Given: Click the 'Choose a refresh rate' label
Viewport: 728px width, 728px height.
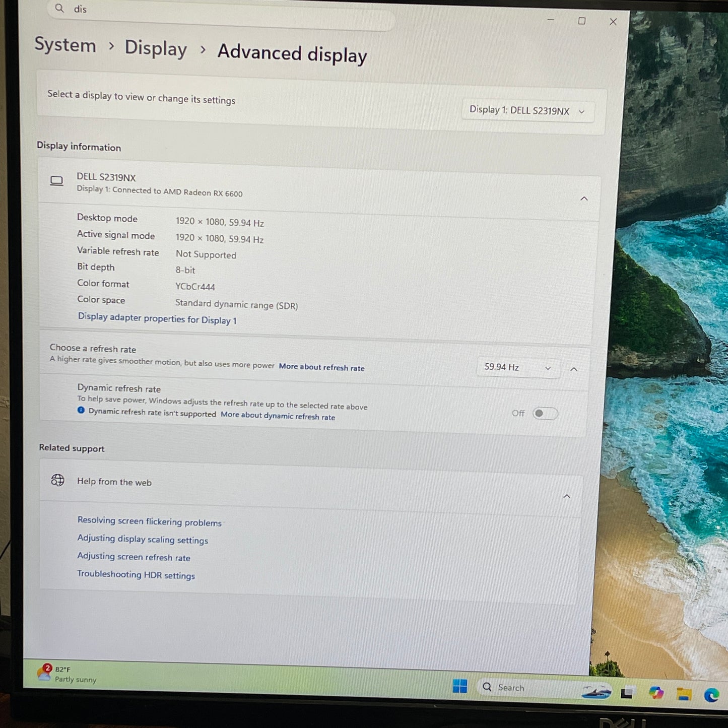Looking at the screenshot, I should (x=93, y=349).
